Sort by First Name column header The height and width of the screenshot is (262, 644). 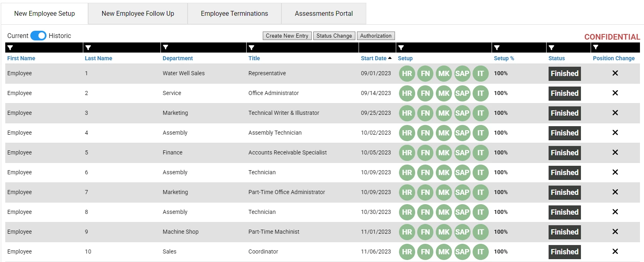point(21,58)
